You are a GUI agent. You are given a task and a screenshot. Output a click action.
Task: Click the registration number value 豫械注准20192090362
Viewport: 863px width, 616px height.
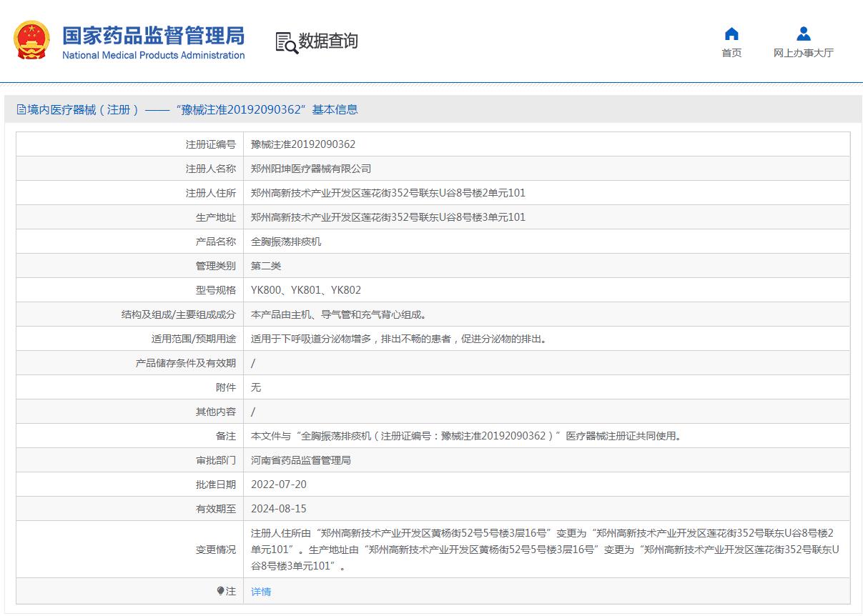point(303,144)
